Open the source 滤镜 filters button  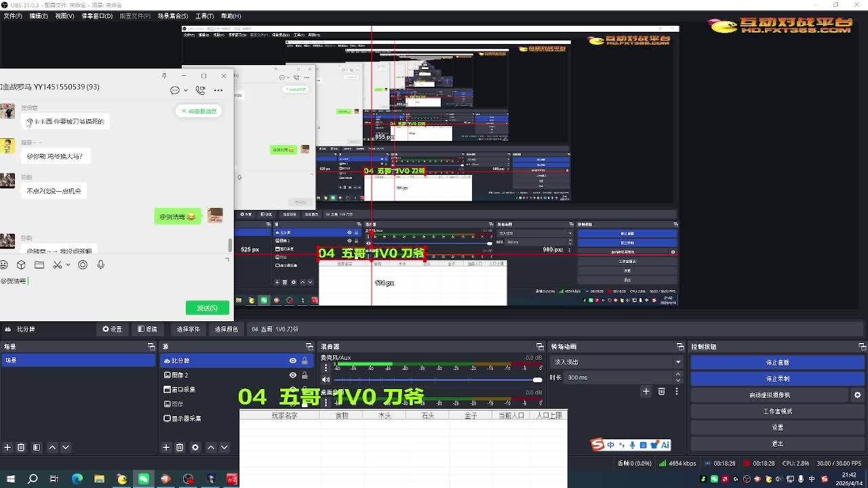(x=147, y=329)
